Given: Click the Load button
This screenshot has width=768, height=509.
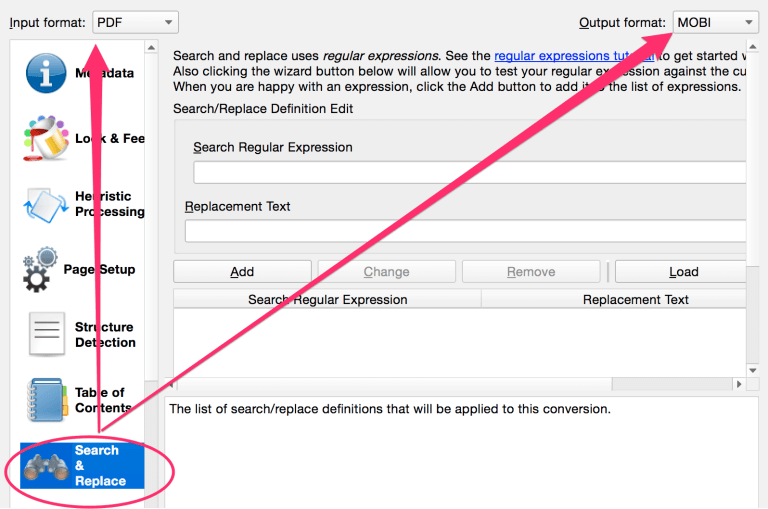Looking at the screenshot, I should [x=683, y=271].
